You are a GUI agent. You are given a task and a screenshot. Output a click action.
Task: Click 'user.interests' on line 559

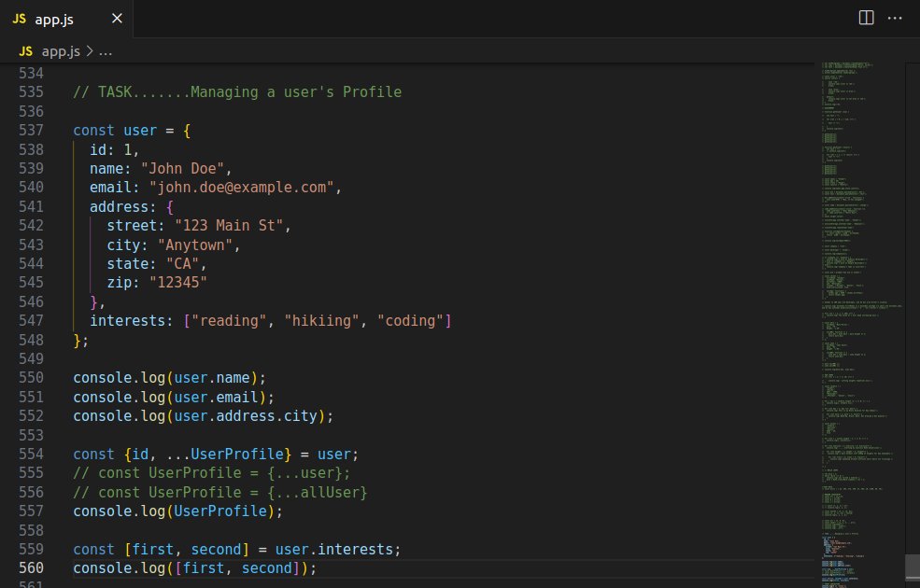pyautogui.click(x=333, y=550)
